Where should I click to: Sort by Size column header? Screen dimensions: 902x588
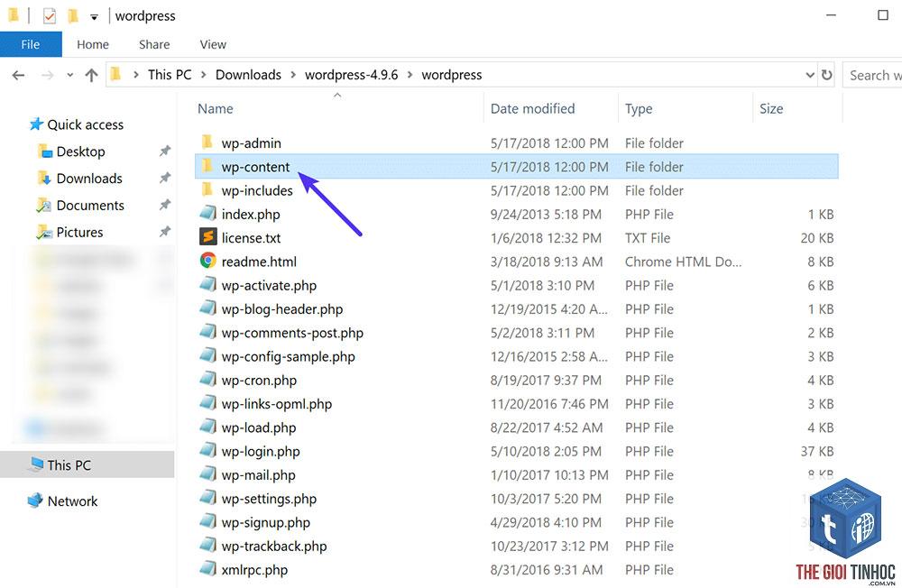(x=771, y=109)
